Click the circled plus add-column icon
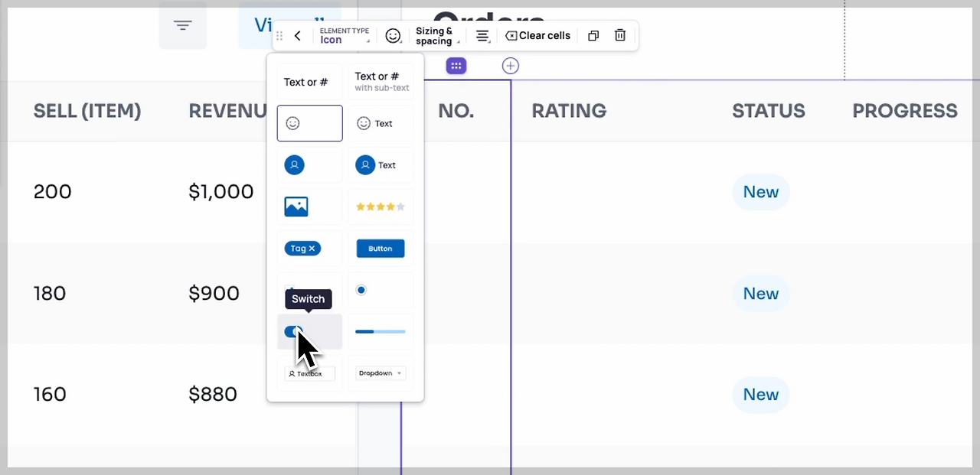980x475 pixels. (x=511, y=66)
